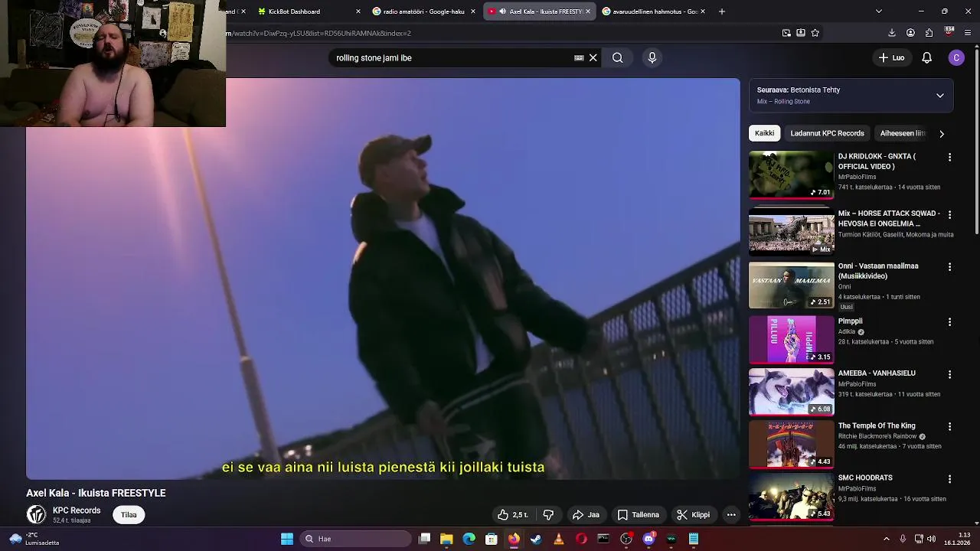The image size is (980, 551).
Task: Open YouTube notifications bell
Action: pyautogui.click(x=926, y=57)
